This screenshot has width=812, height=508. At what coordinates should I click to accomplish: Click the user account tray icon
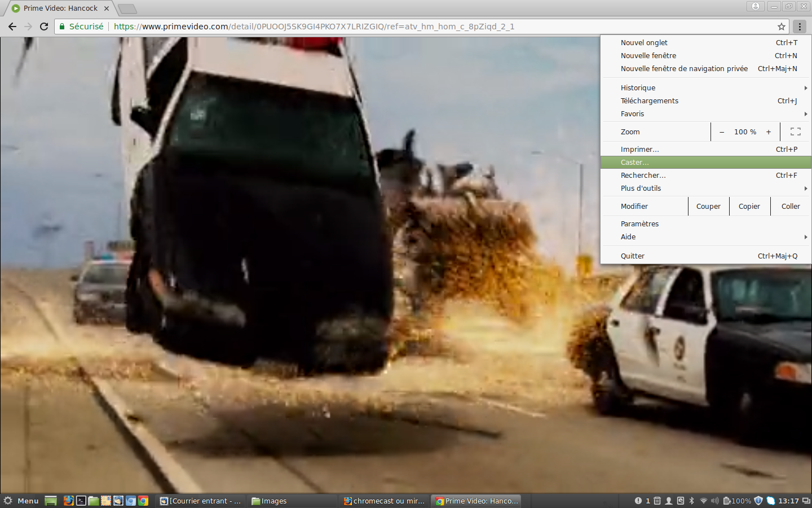(x=669, y=501)
